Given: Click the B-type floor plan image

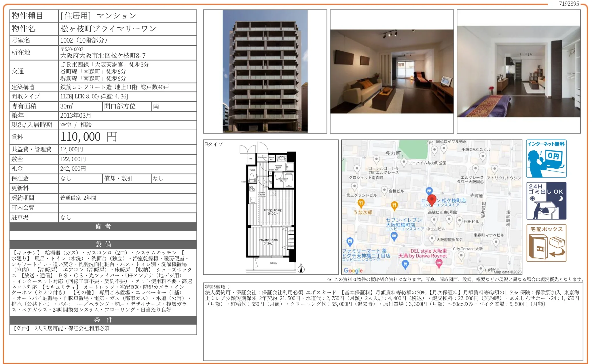Looking at the screenshot, I should (270, 207).
